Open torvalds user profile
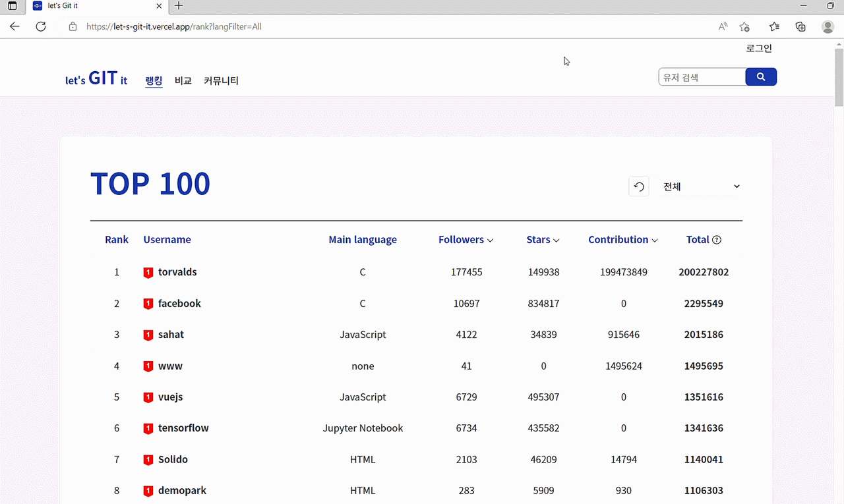This screenshot has width=844, height=504. coord(177,272)
